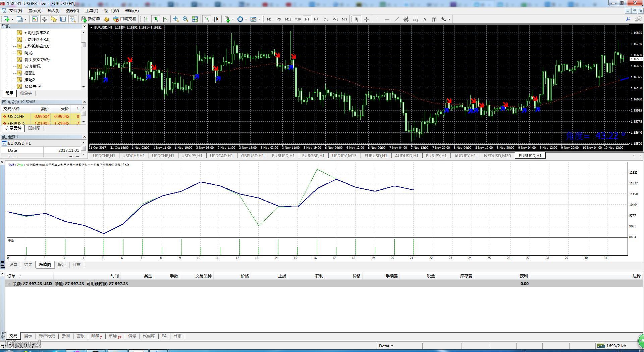This screenshot has width=644, height=352.
Task: Switch chart to bar chart mode
Action: (x=146, y=19)
